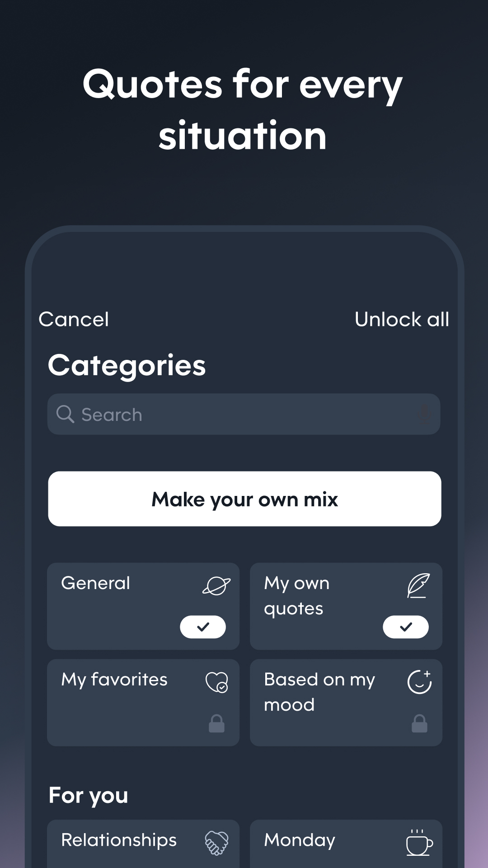The height and width of the screenshot is (868, 488).
Task: Select the My favorites label
Action: point(114,679)
